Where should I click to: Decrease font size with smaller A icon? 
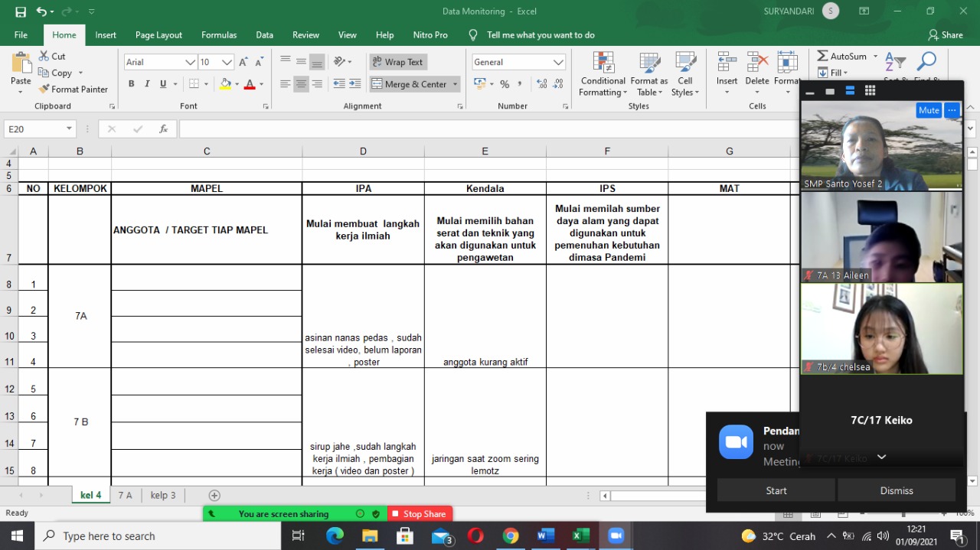coord(260,62)
